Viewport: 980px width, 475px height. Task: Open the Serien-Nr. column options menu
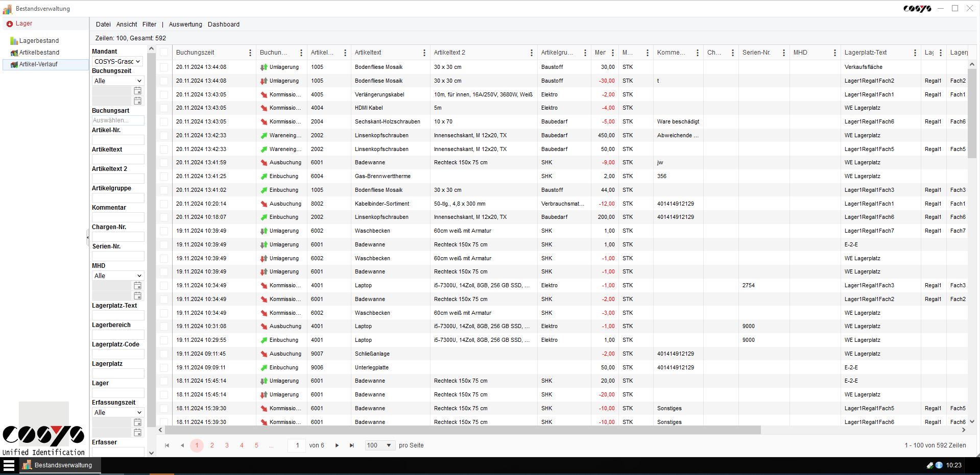click(784, 53)
